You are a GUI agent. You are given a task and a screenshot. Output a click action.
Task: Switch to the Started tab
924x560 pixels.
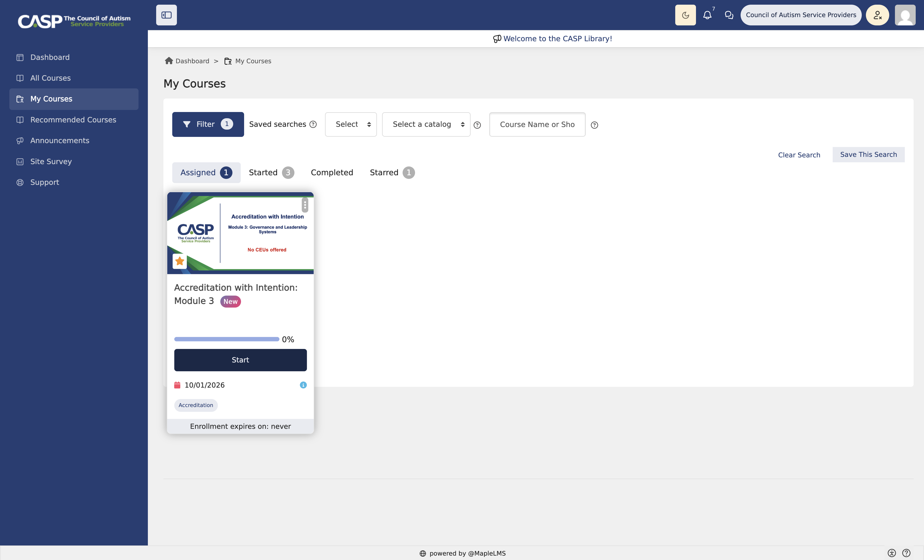point(271,172)
